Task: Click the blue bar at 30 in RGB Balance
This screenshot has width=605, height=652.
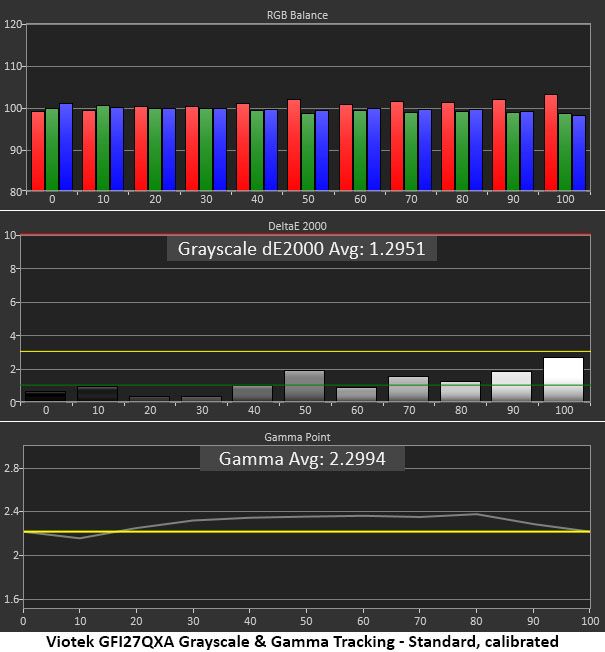Action: (220, 150)
